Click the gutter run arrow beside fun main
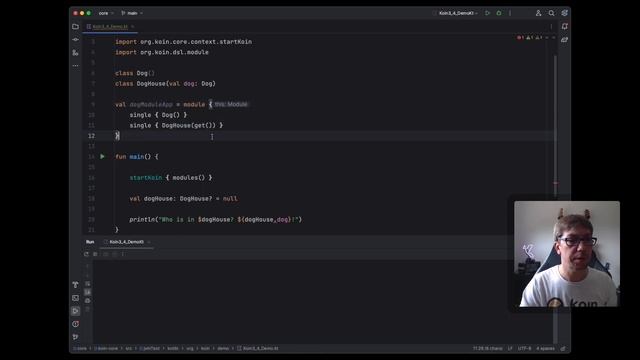Screen dimensions: 640x360 point(102,156)
